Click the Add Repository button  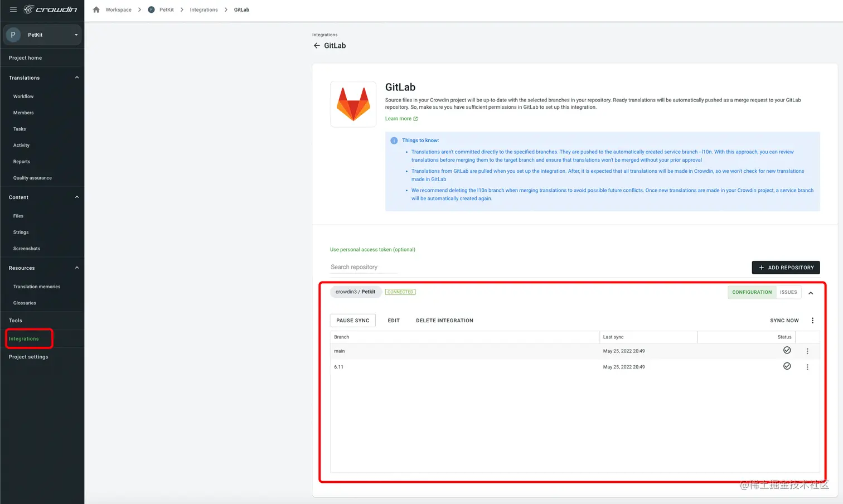pyautogui.click(x=786, y=268)
